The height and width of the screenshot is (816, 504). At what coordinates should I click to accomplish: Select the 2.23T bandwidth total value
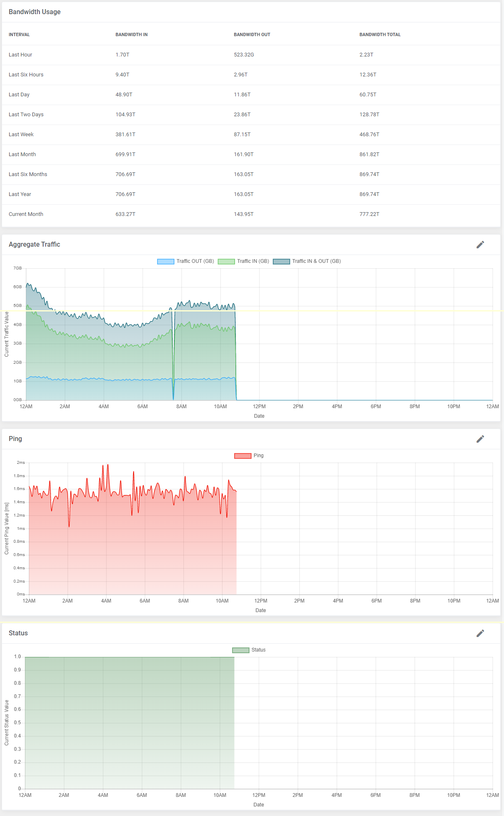pos(366,55)
